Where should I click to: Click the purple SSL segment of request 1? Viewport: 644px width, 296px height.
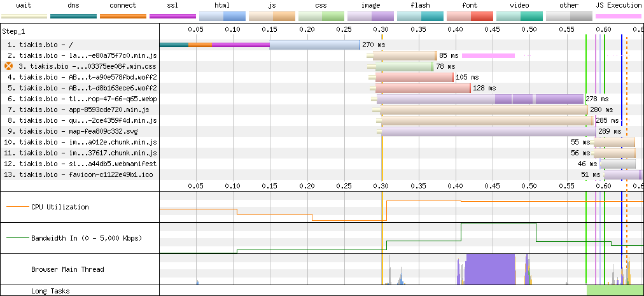241,45
